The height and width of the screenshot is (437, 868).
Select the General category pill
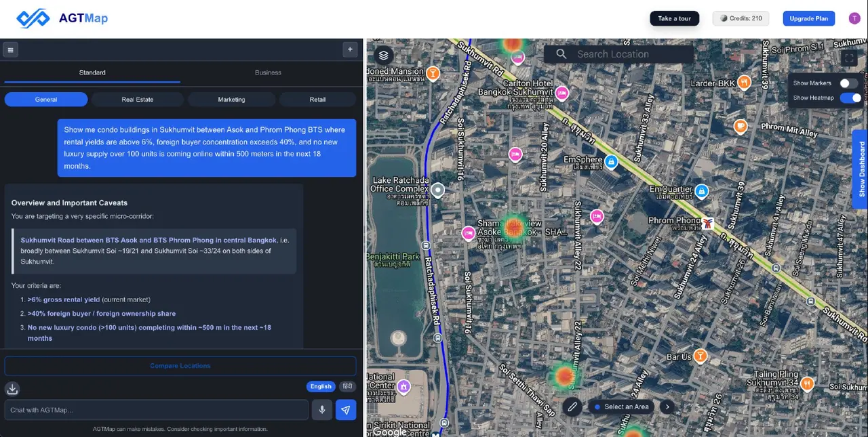[x=46, y=100]
